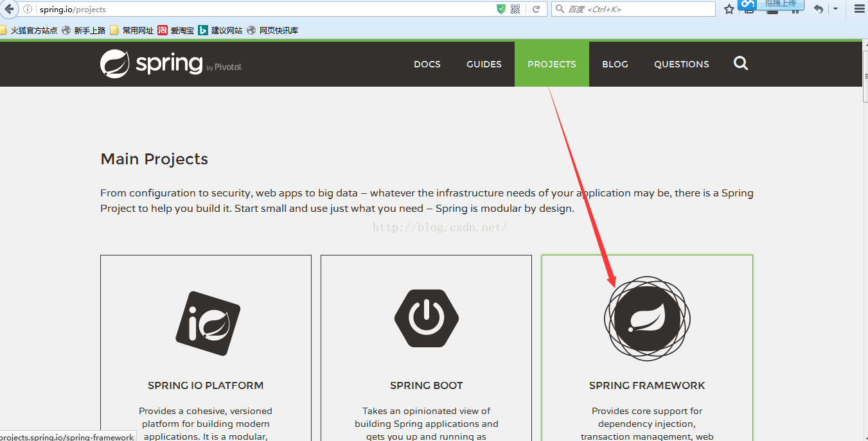
Task: Open the SPRING FRAMEWORK title link
Action: click(x=647, y=386)
